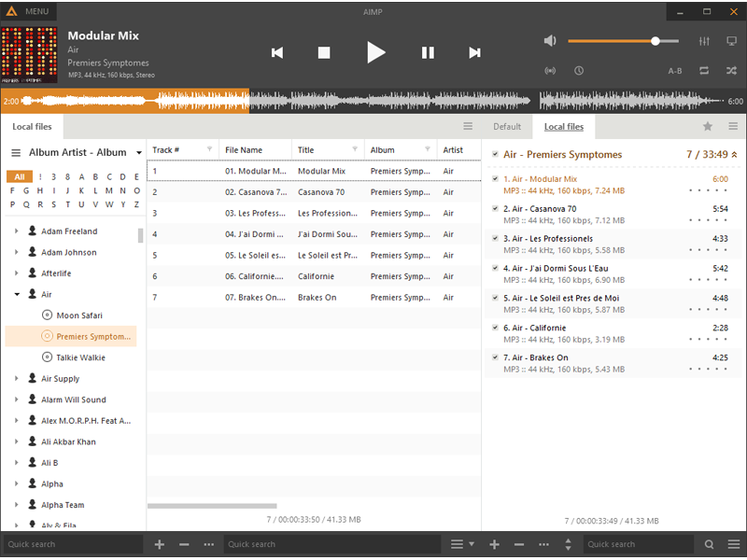747x560 pixels.
Task: Adjust the volume slider knob
Action: [x=655, y=41]
